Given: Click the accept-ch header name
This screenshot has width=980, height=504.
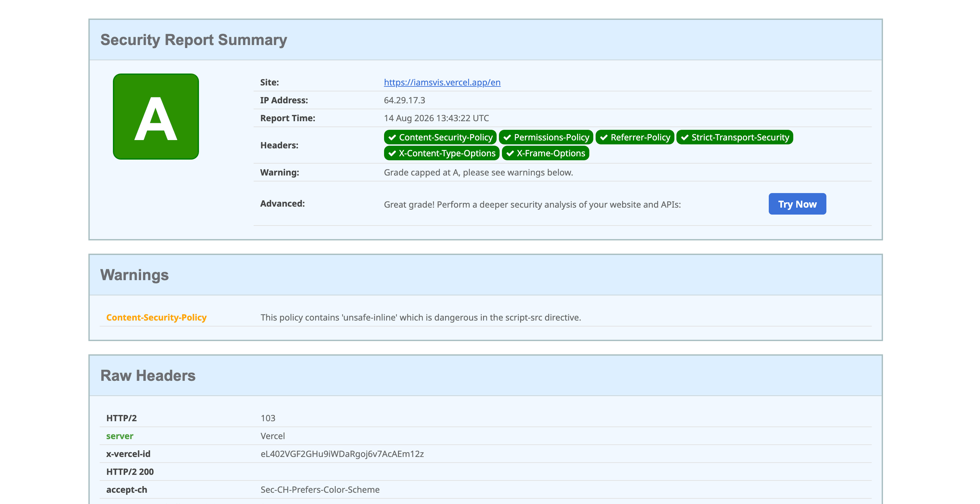Looking at the screenshot, I should (x=127, y=489).
